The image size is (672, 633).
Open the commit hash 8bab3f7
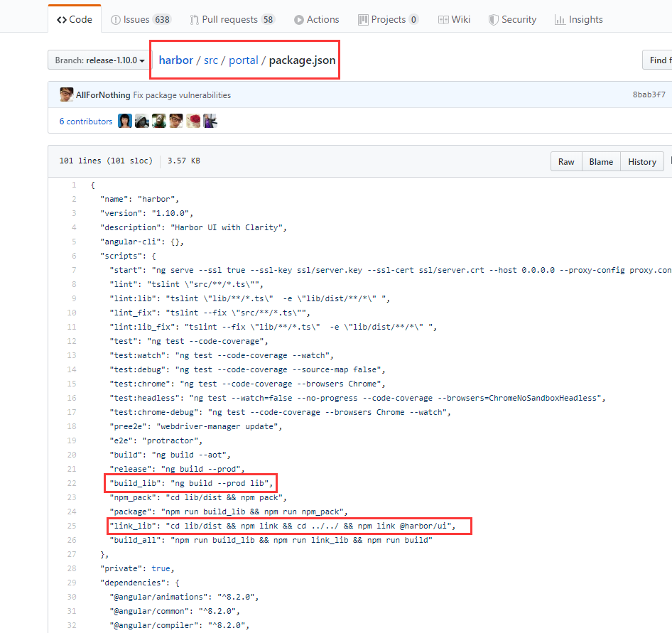[649, 94]
